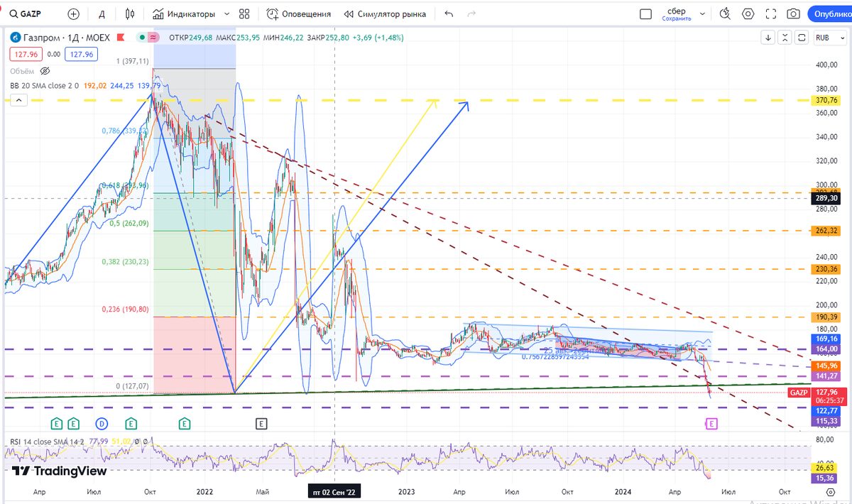
Task: Create an alert via Оповещения
Action: [x=300, y=13]
